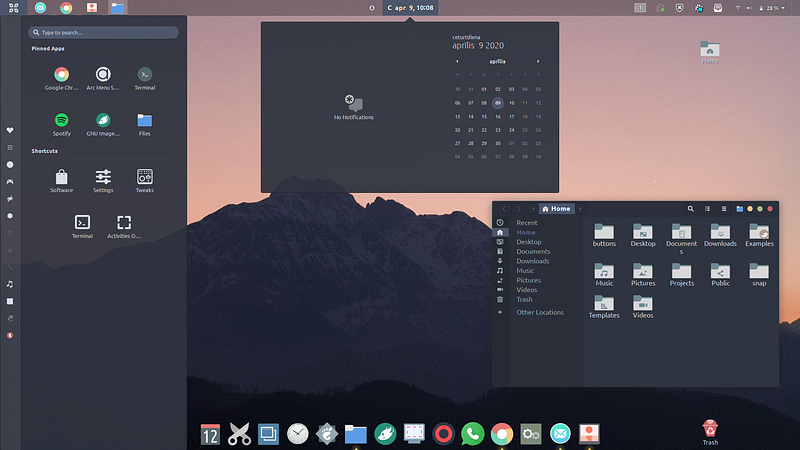
Task: Click the WhatsApp icon in the dock
Action: [473, 434]
